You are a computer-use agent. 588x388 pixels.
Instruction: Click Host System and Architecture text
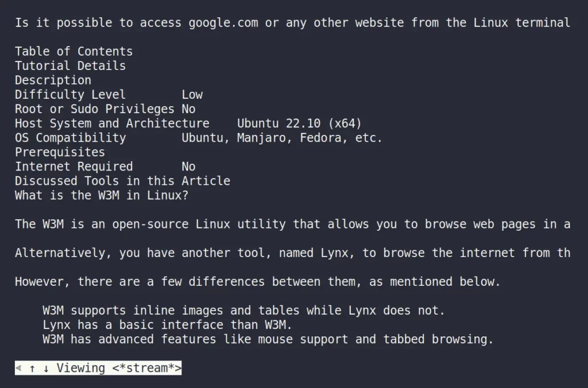tap(112, 123)
